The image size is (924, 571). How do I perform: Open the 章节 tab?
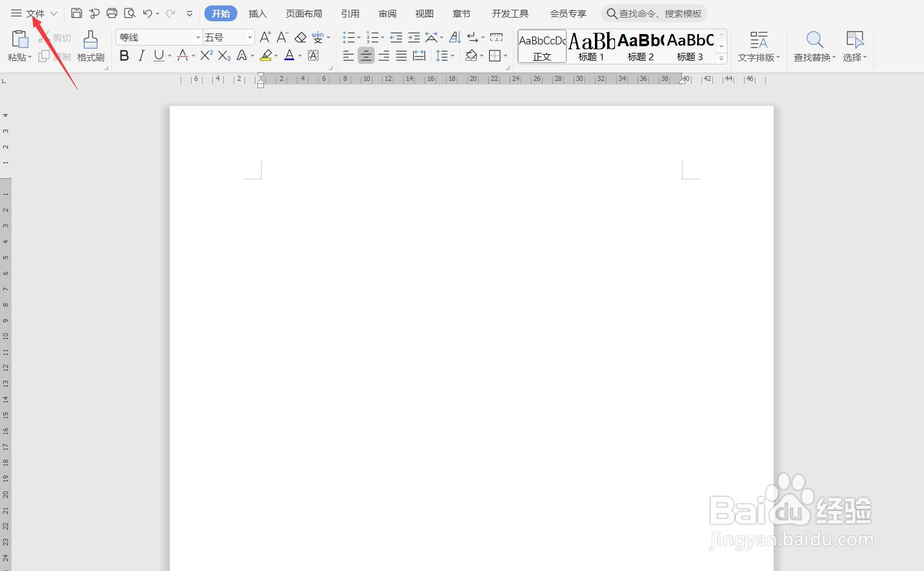click(x=462, y=13)
